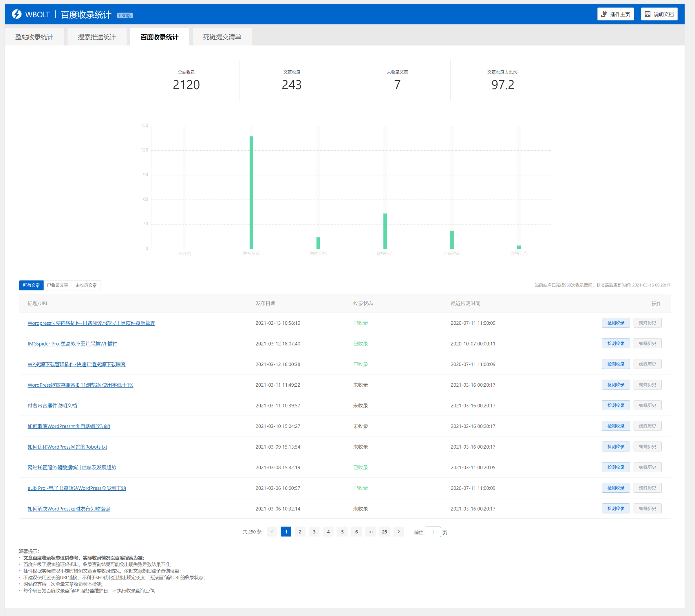Filter list by 已收录文章
Screen dimensions: 695x616
tap(57, 285)
